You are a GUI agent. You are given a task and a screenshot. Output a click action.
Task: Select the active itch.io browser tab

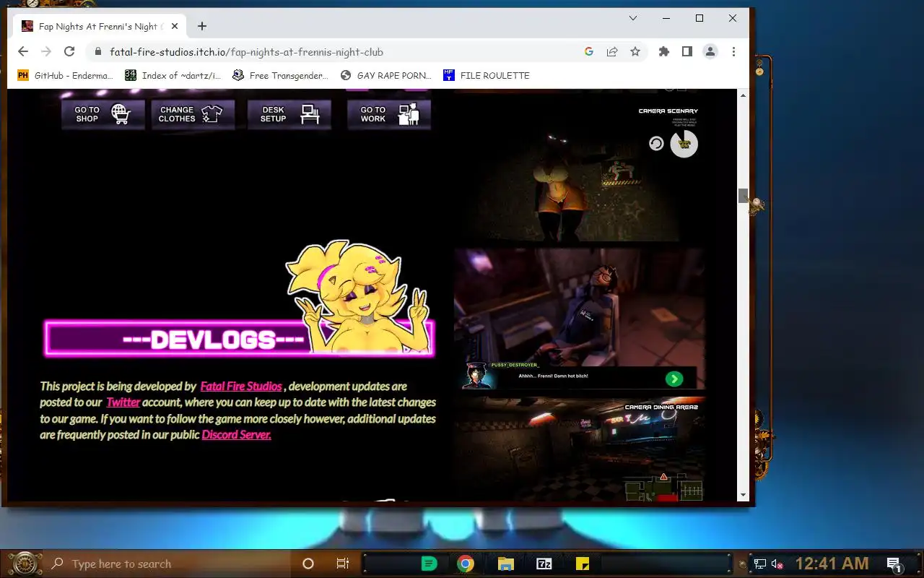coord(100,26)
